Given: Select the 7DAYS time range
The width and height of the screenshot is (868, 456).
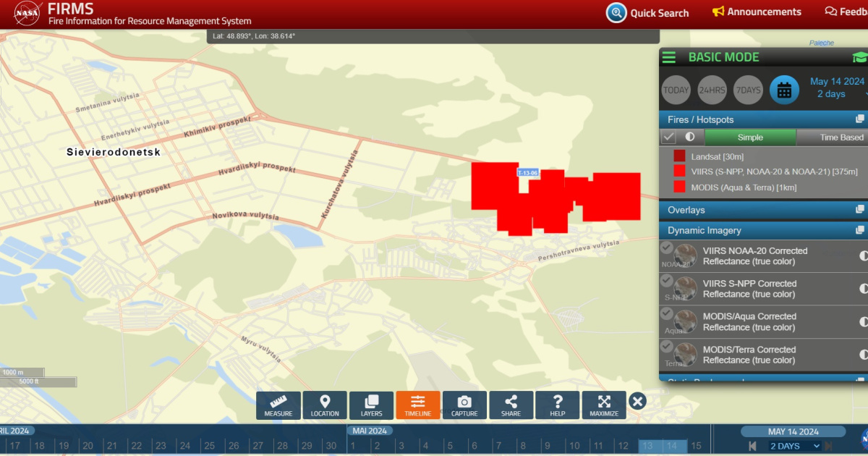Looking at the screenshot, I should click(x=748, y=90).
